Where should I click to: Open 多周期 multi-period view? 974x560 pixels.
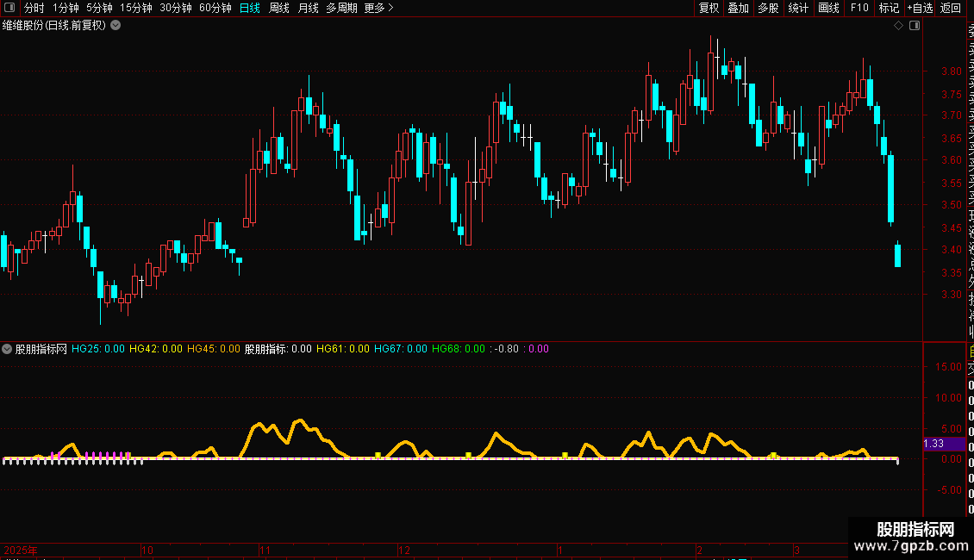[341, 8]
